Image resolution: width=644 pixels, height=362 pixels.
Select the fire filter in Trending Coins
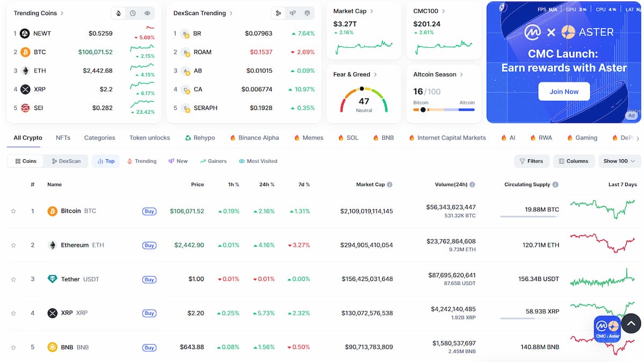point(119,13)
